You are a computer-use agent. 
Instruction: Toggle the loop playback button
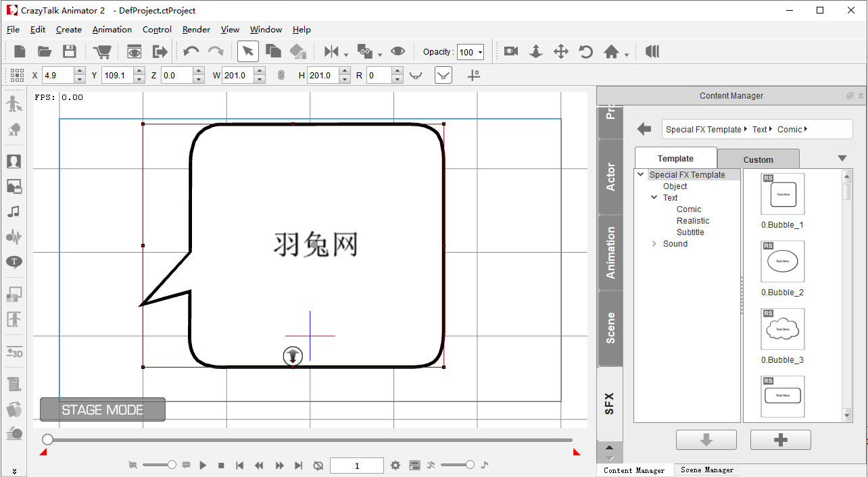[318, 466]
